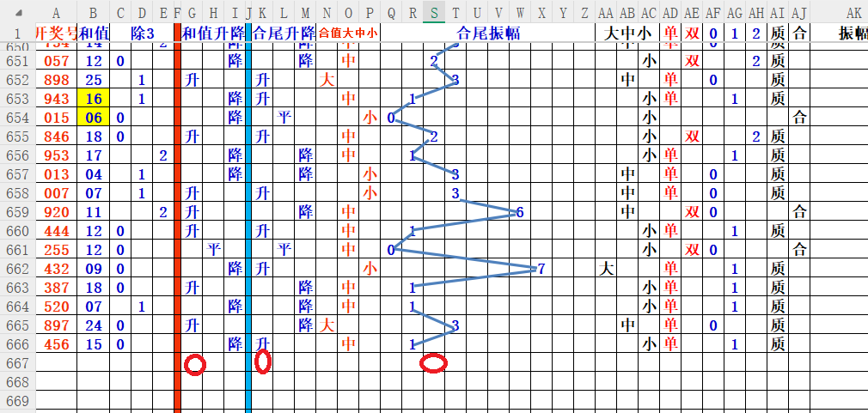Viewport: 868px width, 413px height.
Task: Click red 小 cell in row 662
Action: [370, 269]
